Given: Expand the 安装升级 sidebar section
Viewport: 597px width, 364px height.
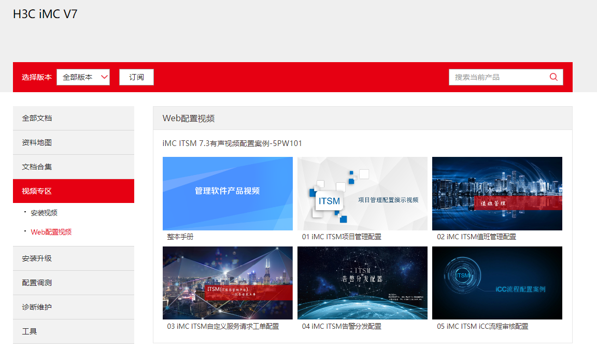Looking at the screenshot, I should [73, 258].
